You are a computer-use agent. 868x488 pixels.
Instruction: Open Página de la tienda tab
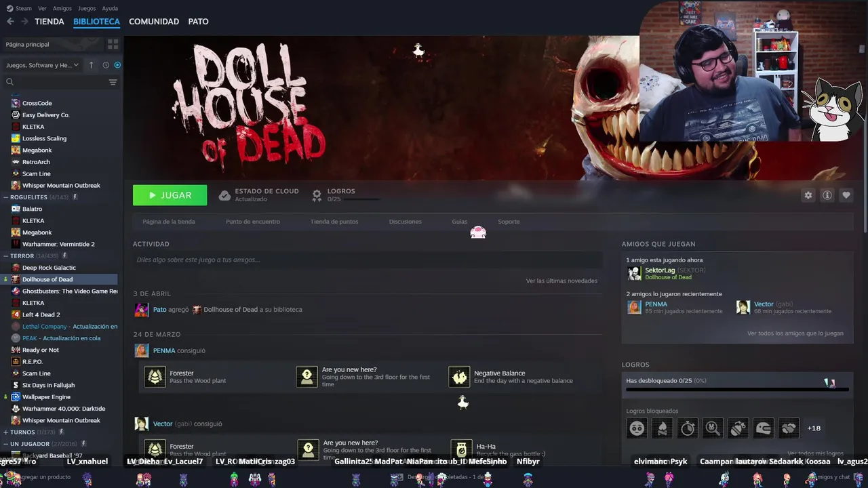169,222
